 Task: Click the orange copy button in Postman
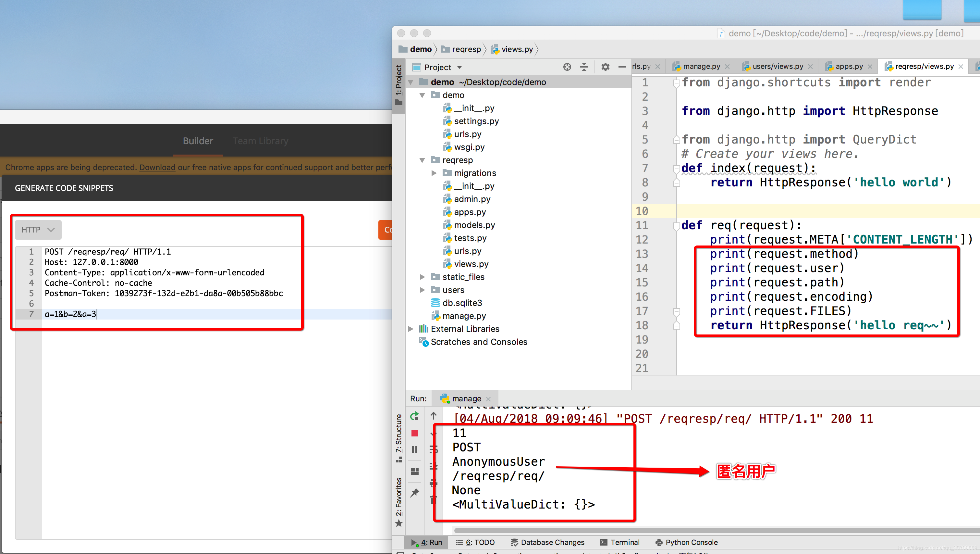[x=385, y=230]
